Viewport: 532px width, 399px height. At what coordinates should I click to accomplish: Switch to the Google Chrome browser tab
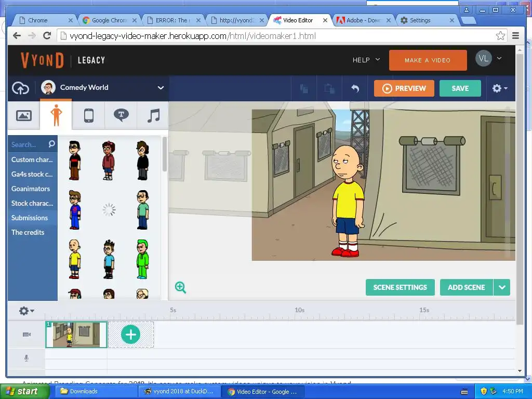[x=110, y=20]
